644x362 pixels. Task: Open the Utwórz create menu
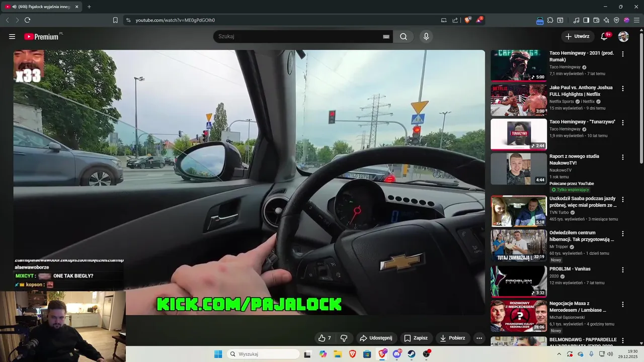(578, 36)
